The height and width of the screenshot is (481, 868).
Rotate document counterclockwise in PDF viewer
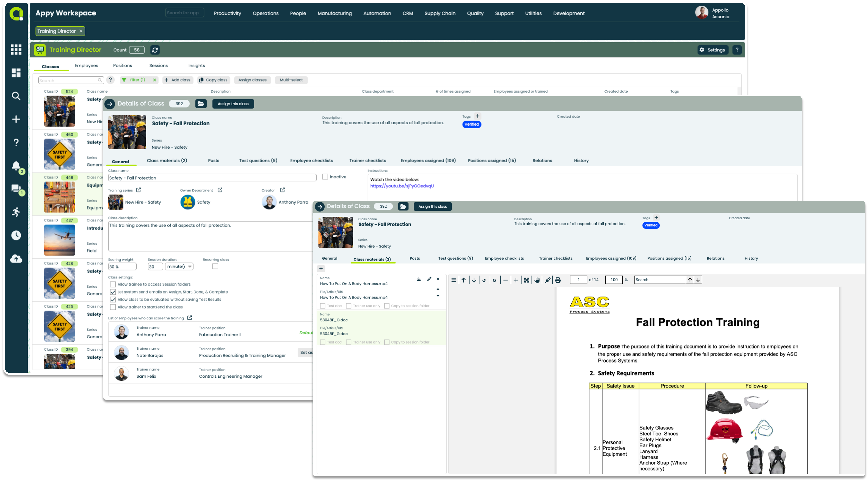pyautogui.click(x=484, y=280)
